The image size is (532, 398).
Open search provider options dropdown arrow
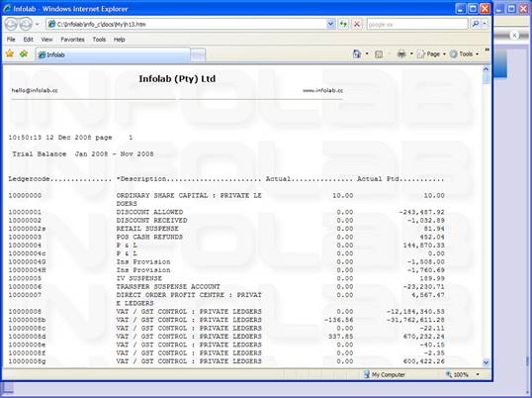pyautogui.click(x=485, y=24)
